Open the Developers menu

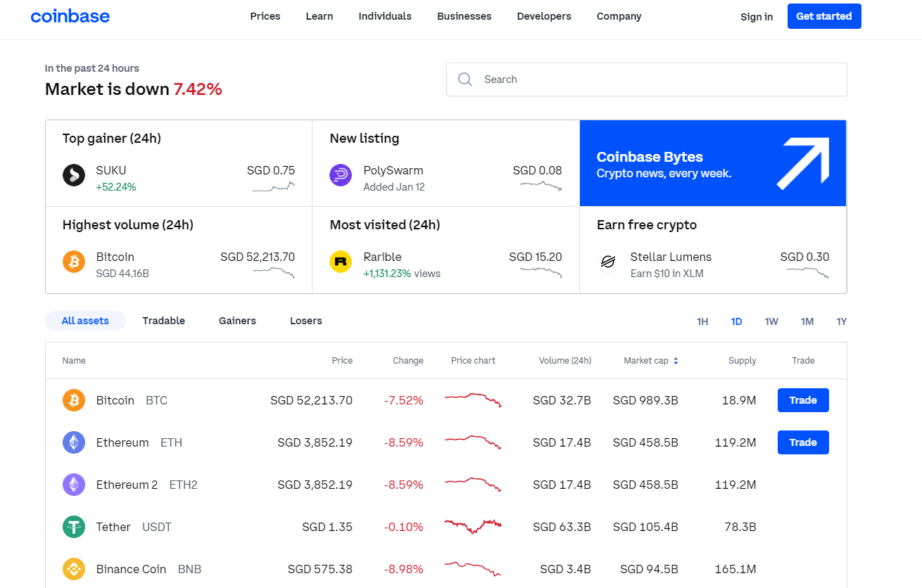tap(544, 16)
